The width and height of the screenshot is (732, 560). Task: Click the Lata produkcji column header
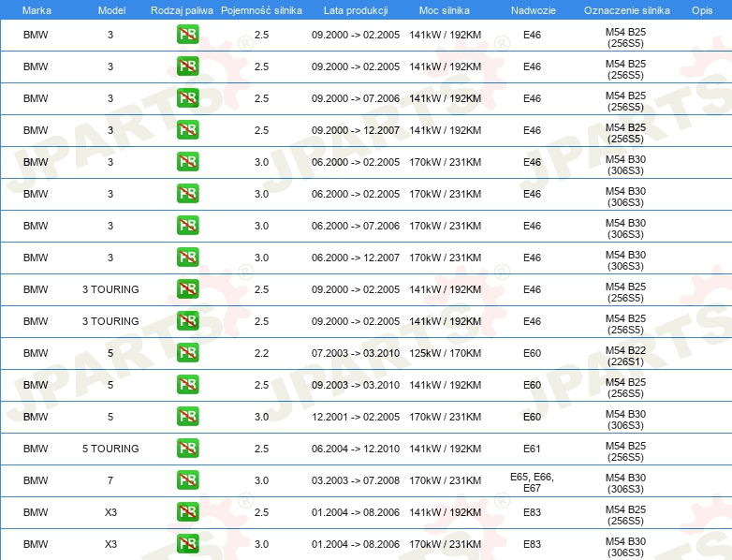[x=356, y=10]
